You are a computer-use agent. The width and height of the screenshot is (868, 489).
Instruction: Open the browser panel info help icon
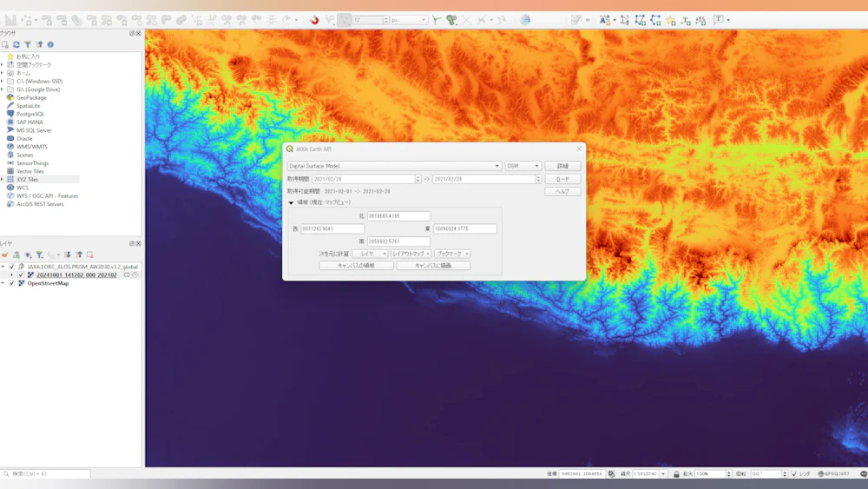click(x=50, y=44)
